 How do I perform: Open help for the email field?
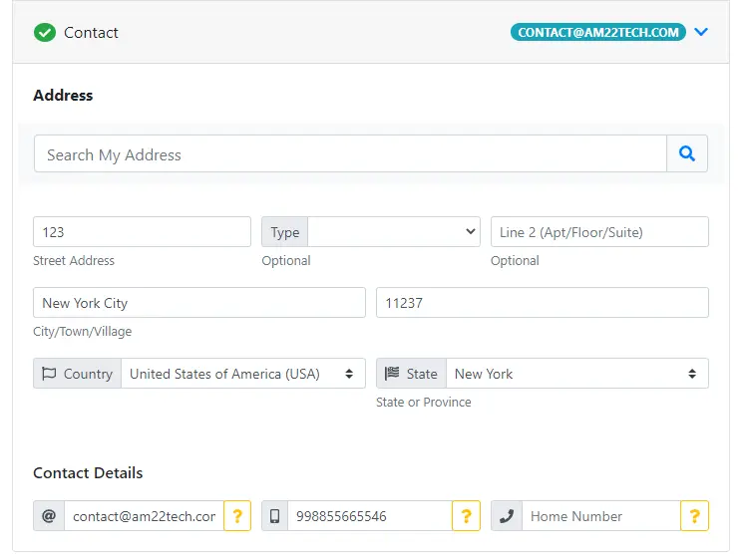click(x=237, y=516)
